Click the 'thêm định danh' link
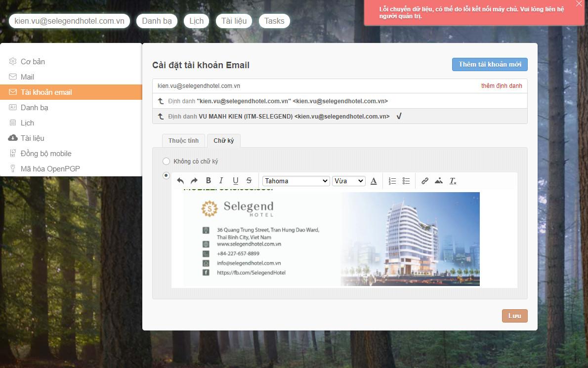The image size is (588, 368). [x=502, y=86]
